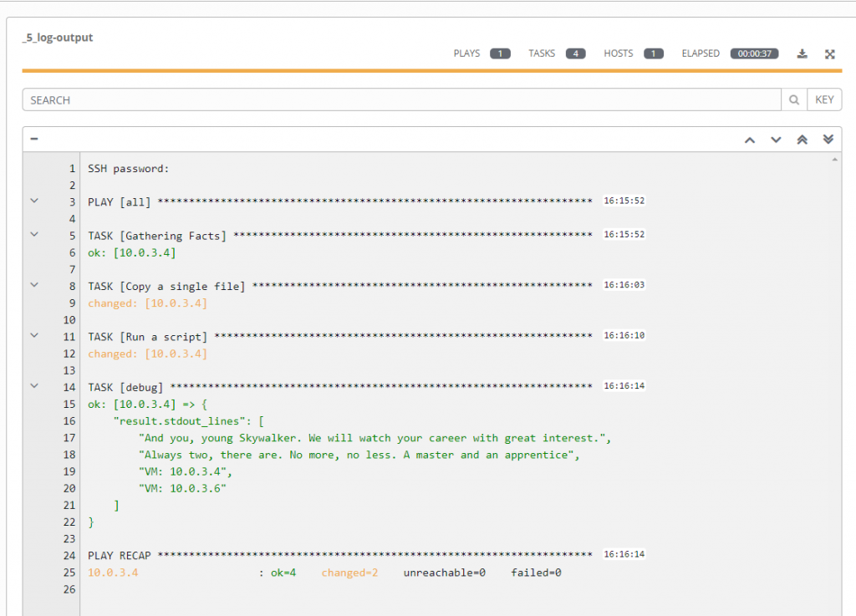Click 'ok: [10.0.3.4] => {' debug line
Image resolution: width=856 pixels, height=616 pixels.
pos(147,405)
